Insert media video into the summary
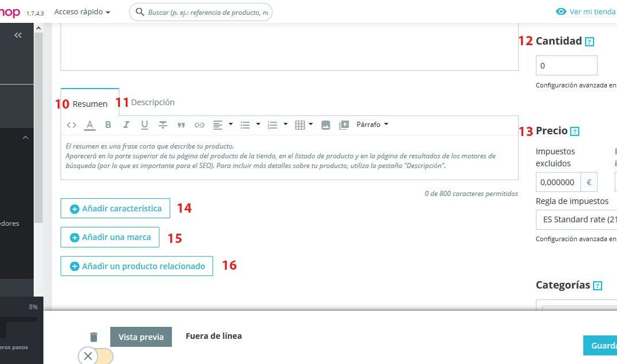Screen dimensions: 617x364 click(344, 125)
